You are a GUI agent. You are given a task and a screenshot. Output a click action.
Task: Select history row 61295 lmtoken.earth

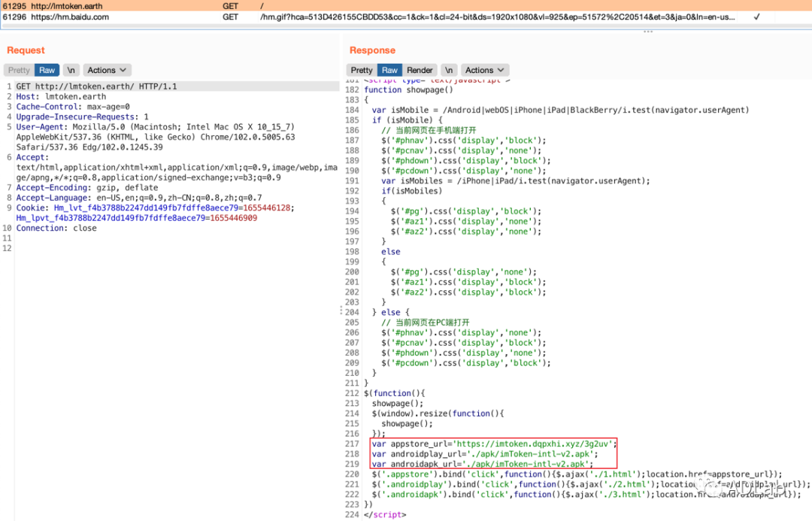coord(68,5)
